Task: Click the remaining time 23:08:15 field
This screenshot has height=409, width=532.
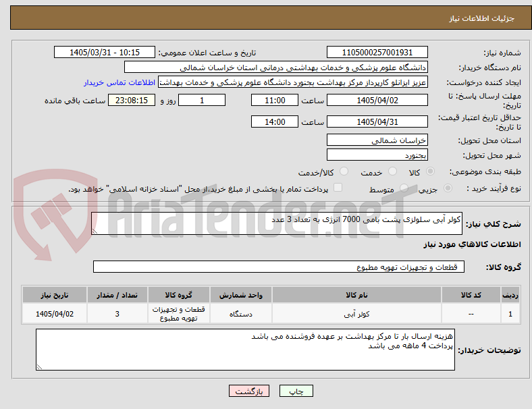Action: (132, 100)
